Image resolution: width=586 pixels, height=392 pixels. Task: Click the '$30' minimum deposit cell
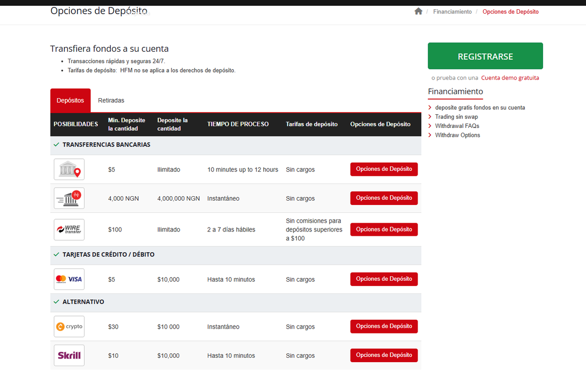(113, 327)
